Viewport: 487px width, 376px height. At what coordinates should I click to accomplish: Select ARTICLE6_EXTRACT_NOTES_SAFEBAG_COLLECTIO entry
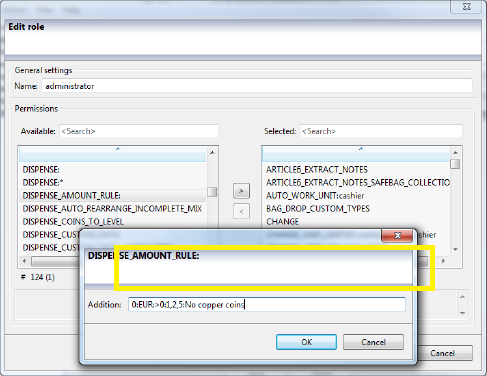coord(356,183)
